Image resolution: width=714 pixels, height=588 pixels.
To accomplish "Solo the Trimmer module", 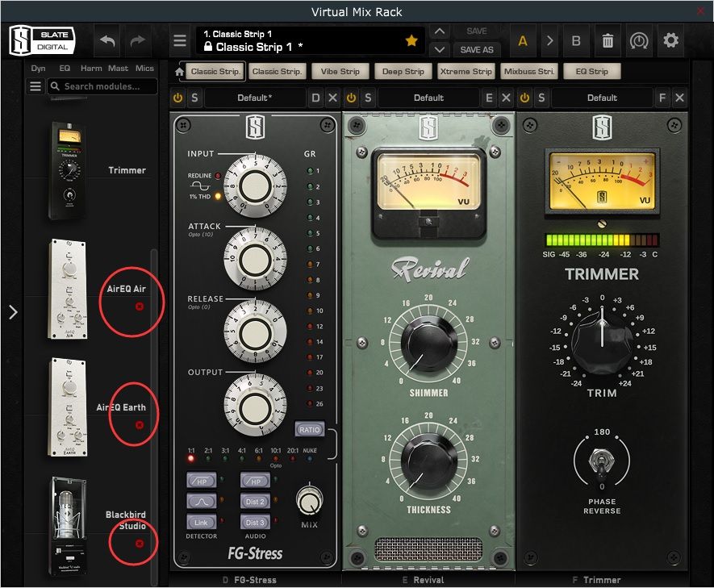I will coord(541,98).
